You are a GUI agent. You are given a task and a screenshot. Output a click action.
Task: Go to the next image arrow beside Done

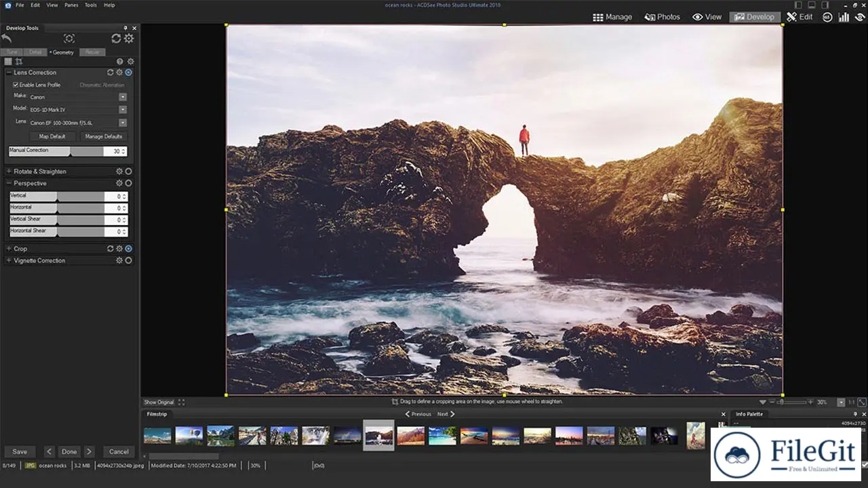(x=89, y=451)
